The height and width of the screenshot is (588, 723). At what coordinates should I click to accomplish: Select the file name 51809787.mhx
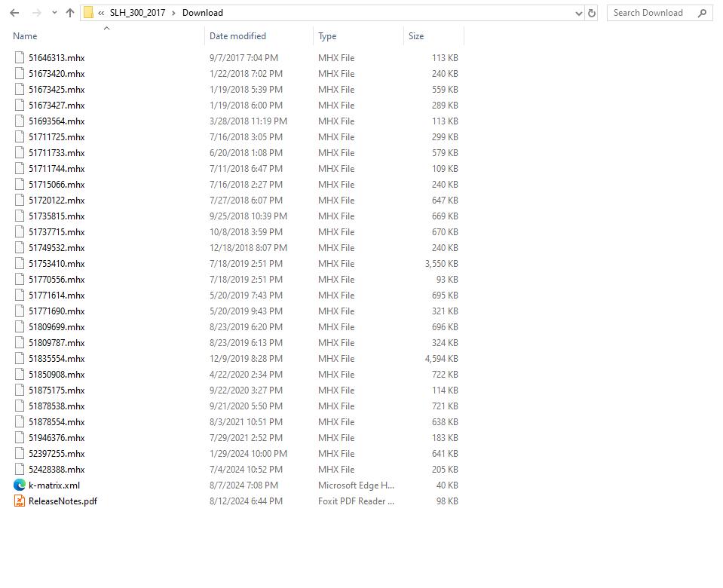(x=57, y=343)
